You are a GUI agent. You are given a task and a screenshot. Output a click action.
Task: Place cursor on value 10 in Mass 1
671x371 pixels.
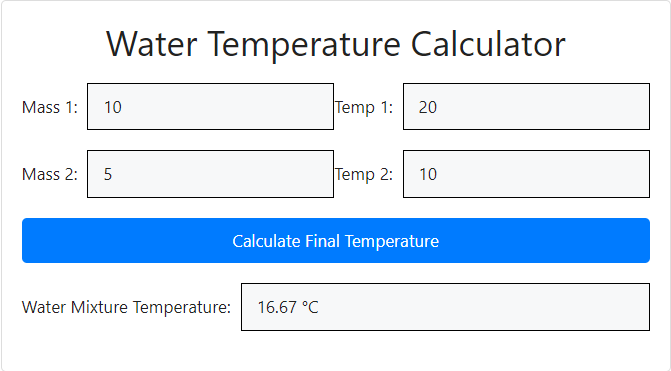pos(113,107)
